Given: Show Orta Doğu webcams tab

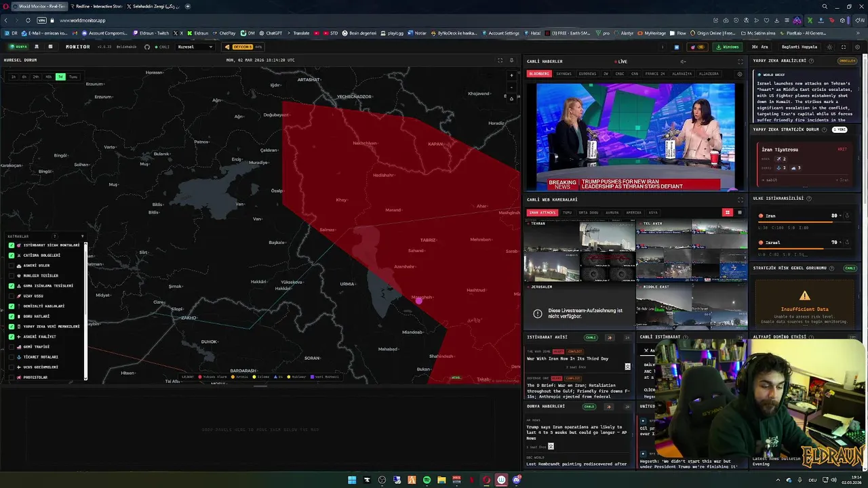Looking at the screenshot, I should coord(588,213).
